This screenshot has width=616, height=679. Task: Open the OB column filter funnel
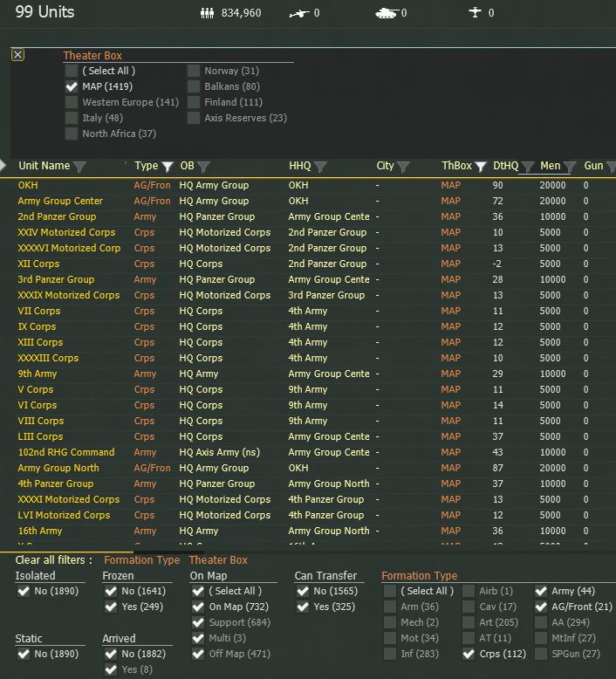click(x=203, y=167)
